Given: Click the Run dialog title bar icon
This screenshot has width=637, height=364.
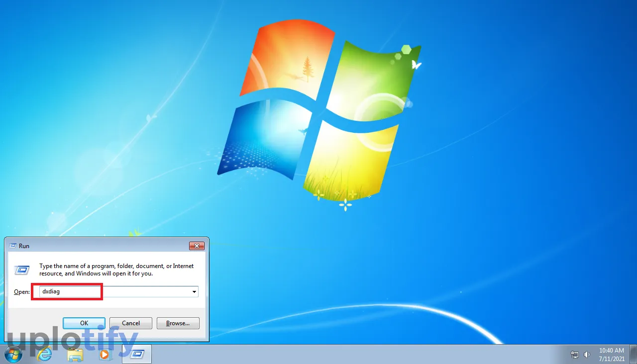Looking at the screenshot, I should pyautogui.click(x=12, y=246).
